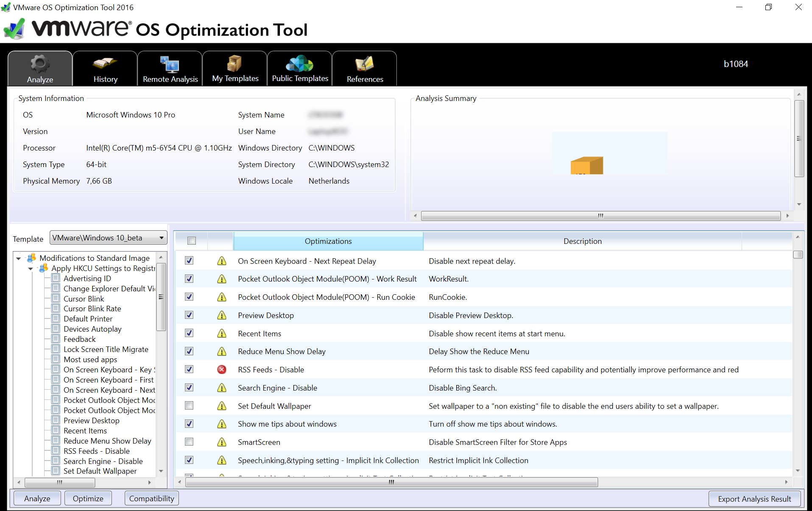Select Cursor Blink Rate in the tree
The image size is (812, 511).
click(92, 308)
